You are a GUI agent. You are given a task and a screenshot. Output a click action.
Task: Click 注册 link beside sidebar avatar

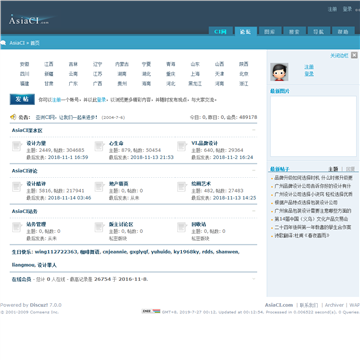tap(309, 67)
